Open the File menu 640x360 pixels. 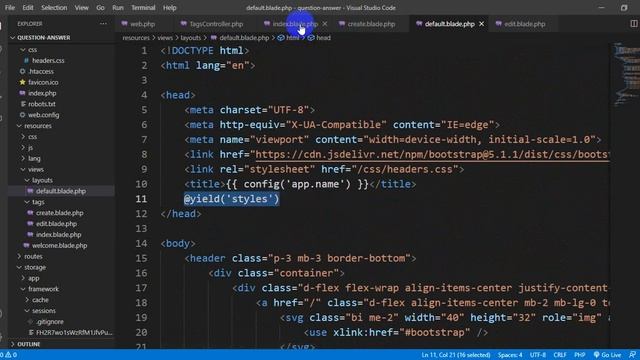click(x=9, y=7)
